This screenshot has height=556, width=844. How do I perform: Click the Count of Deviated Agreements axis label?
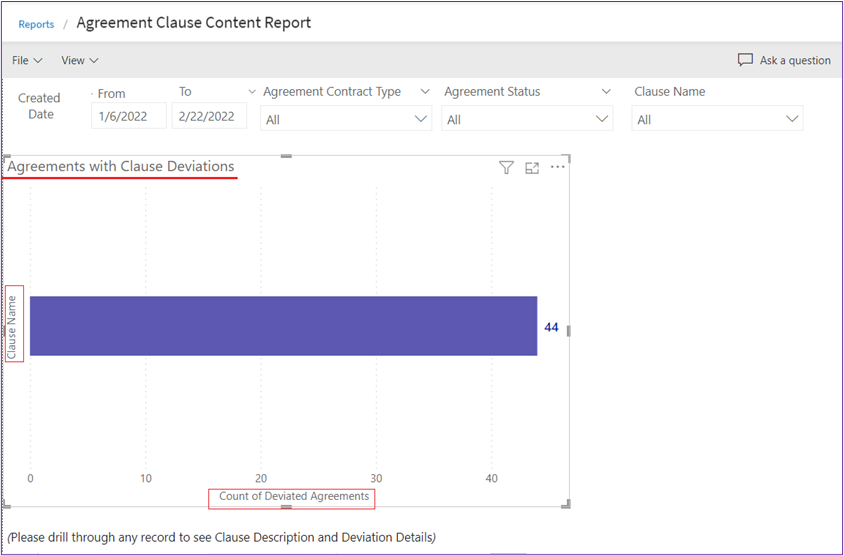(x=294, y=497)
